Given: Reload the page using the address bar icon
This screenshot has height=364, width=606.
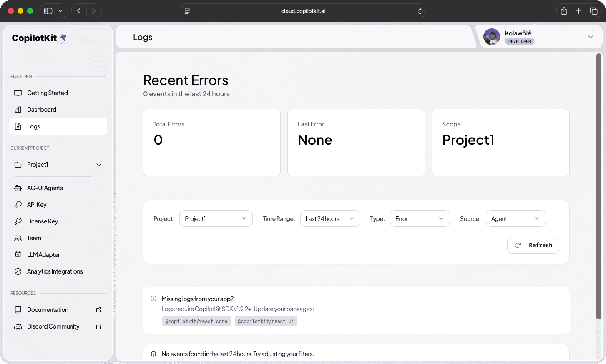Looking at the screenshot, I should pos(420,11).
